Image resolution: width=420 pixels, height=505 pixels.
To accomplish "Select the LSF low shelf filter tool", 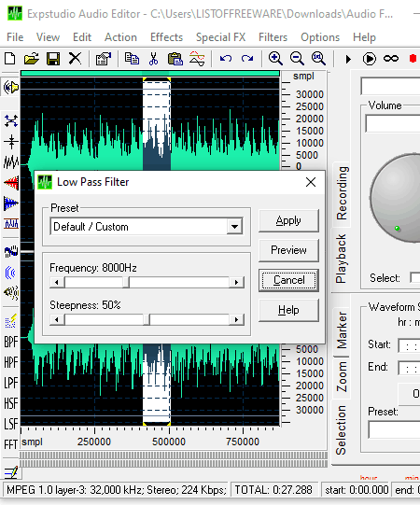I will point(10,424).
